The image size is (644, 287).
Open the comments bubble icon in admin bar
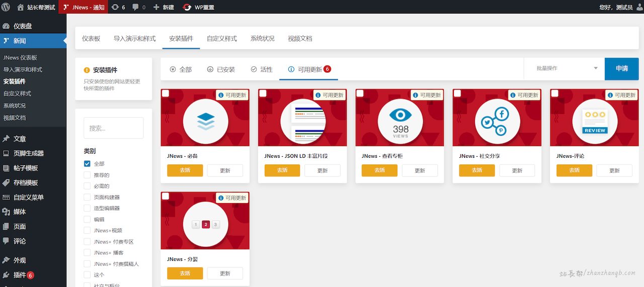coord(135,7)
